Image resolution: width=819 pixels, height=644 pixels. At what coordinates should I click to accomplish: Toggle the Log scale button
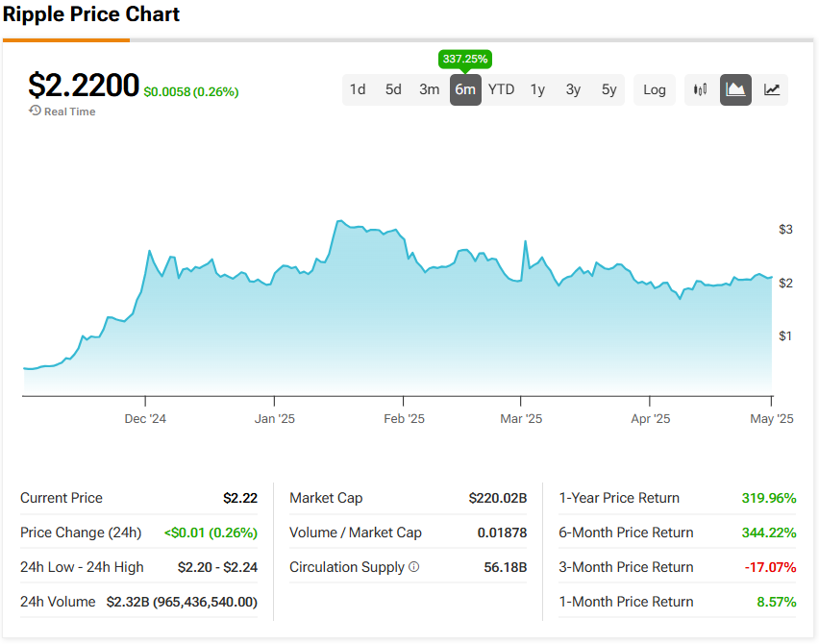(x=654, y=89)
